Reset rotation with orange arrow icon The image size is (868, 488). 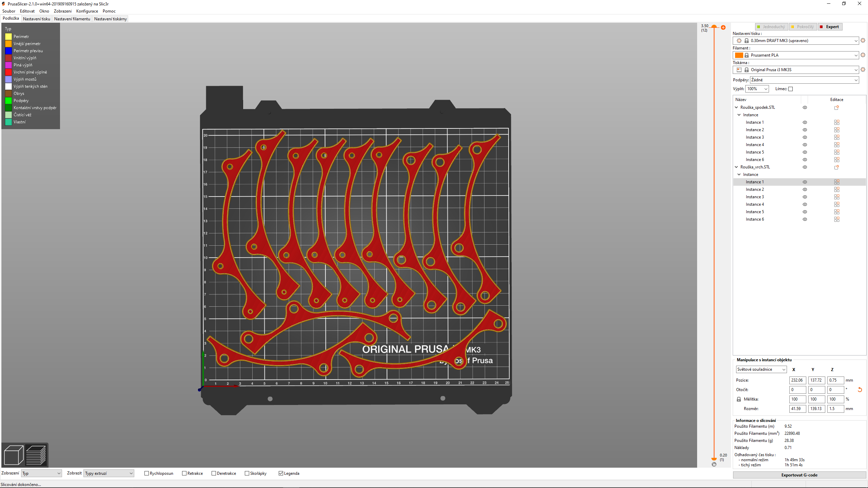[x=860, y=390]
